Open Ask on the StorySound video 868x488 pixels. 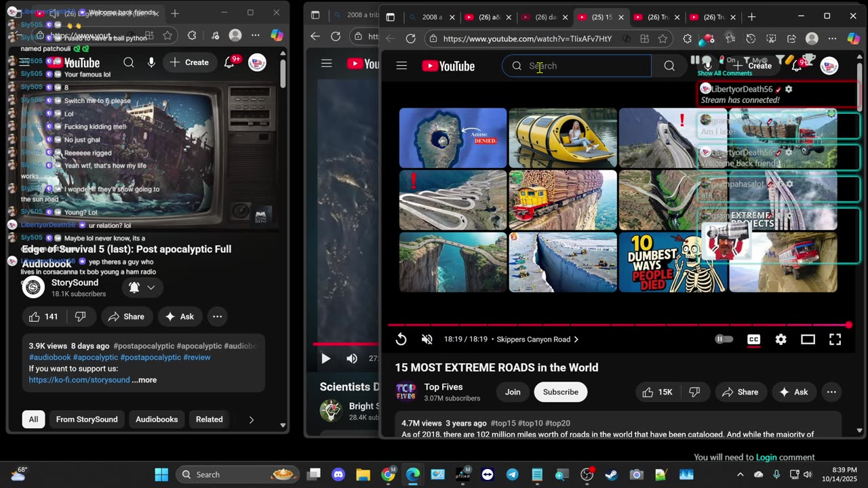click(180, 317)
